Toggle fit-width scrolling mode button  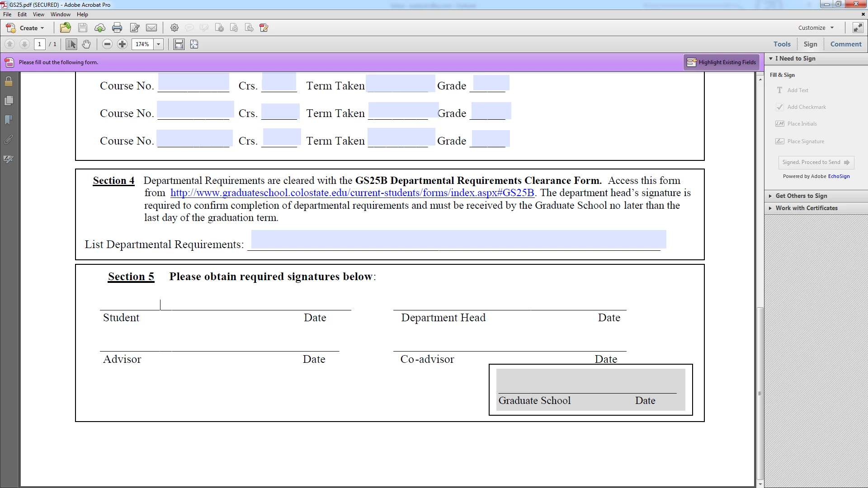pyautogui.click(x=179, y=44)
